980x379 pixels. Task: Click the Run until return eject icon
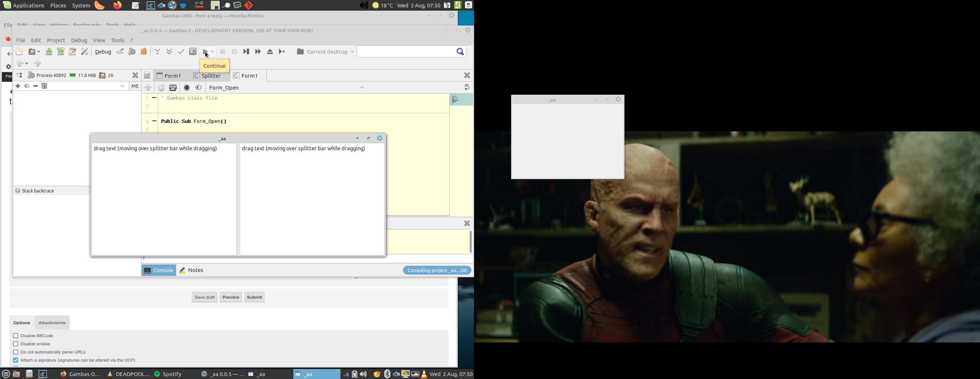click(x=270, y=52)
